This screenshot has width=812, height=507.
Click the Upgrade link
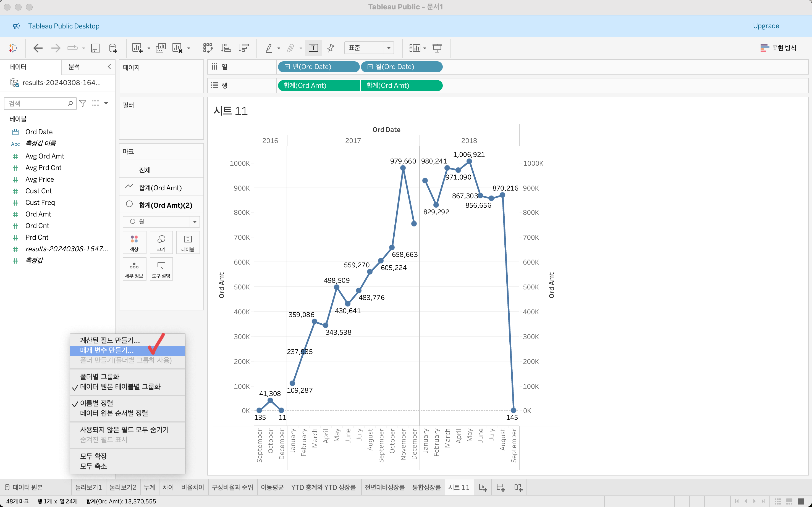(766, 26)
